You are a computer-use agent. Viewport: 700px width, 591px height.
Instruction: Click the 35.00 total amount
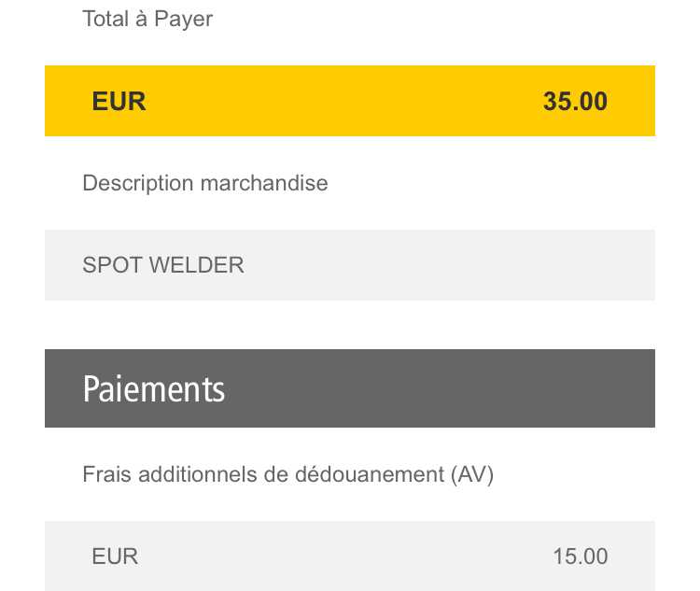coord(575,102)
